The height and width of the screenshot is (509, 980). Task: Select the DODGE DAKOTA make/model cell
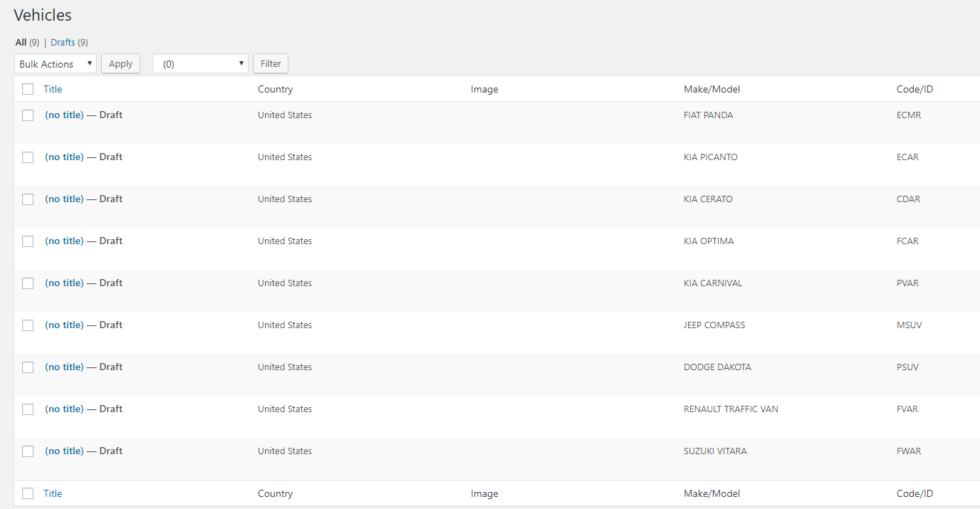(717, 367)
